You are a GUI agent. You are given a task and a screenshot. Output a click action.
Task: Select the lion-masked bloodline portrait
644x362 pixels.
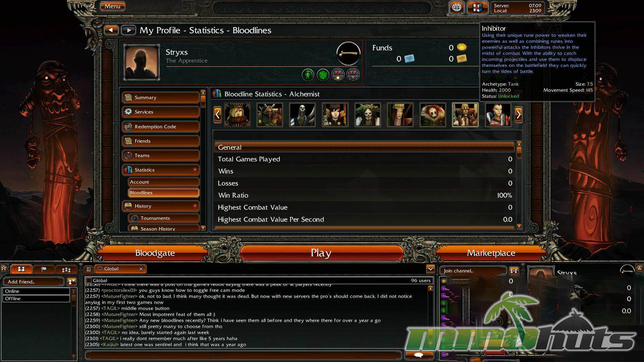[433, 115]
